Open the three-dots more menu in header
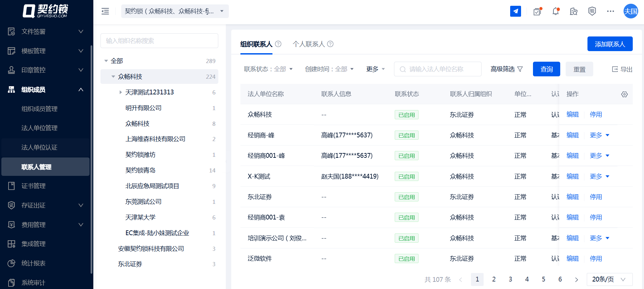The image size is (644, 289). coord(610,11)
